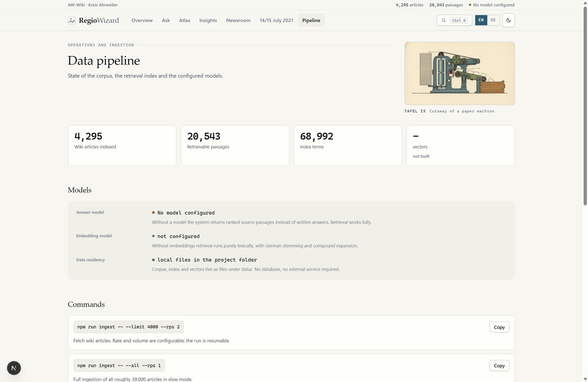Click the "not configured" embedding model value

(179, 236)
